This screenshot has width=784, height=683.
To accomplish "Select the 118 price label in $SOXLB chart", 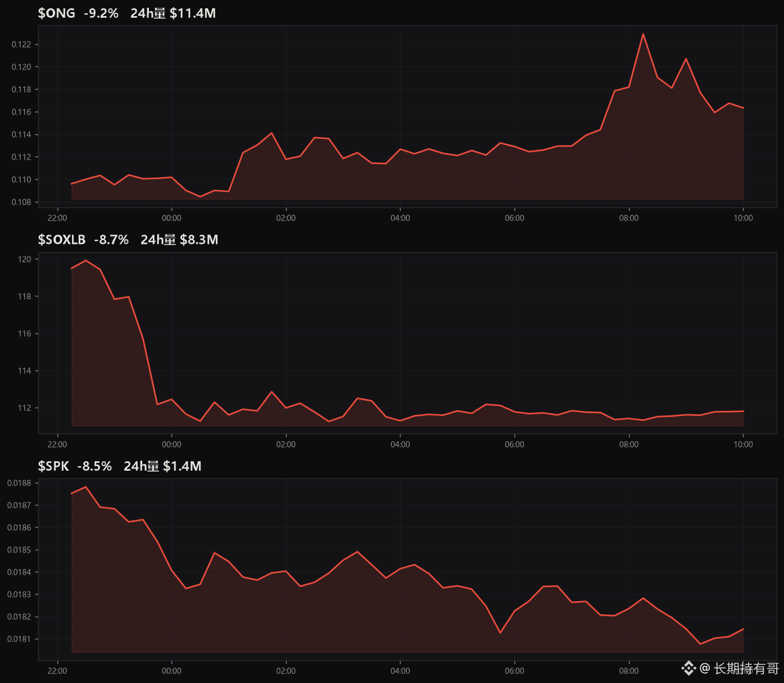I will click(x=24, y=296).
